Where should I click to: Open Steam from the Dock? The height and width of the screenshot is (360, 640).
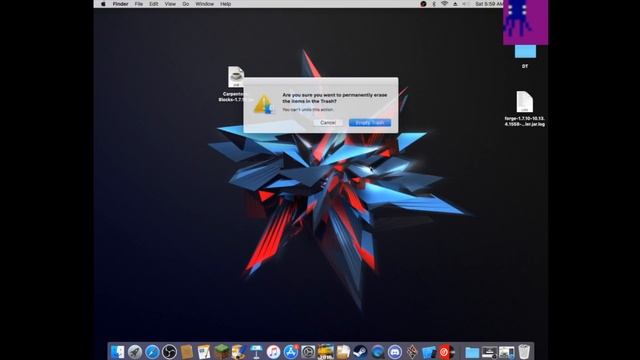[360, 351]
